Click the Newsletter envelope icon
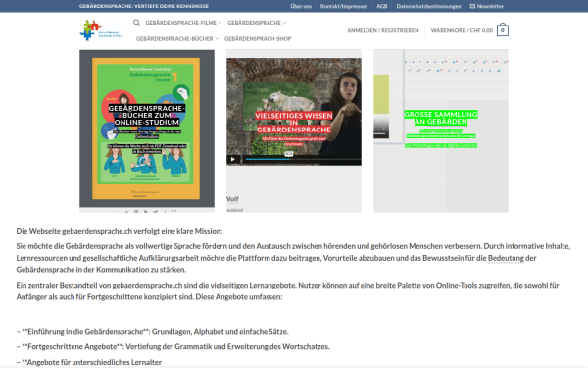 click(x=472, y=6)
